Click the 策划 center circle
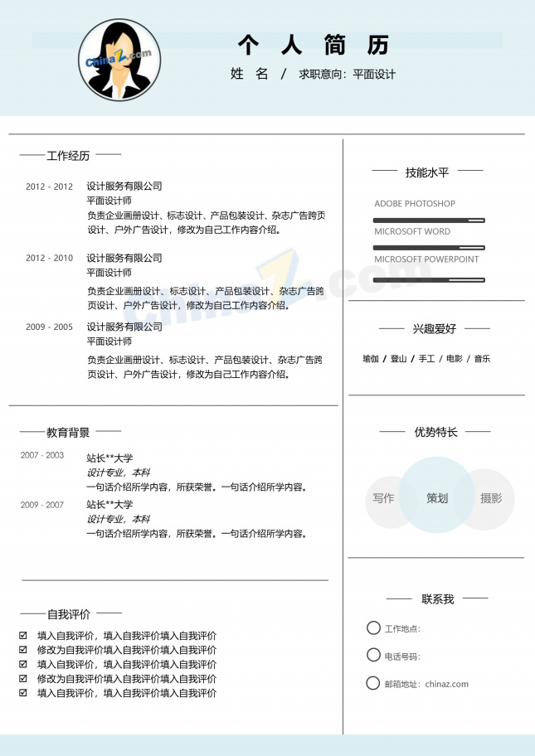 click(437, 495)
